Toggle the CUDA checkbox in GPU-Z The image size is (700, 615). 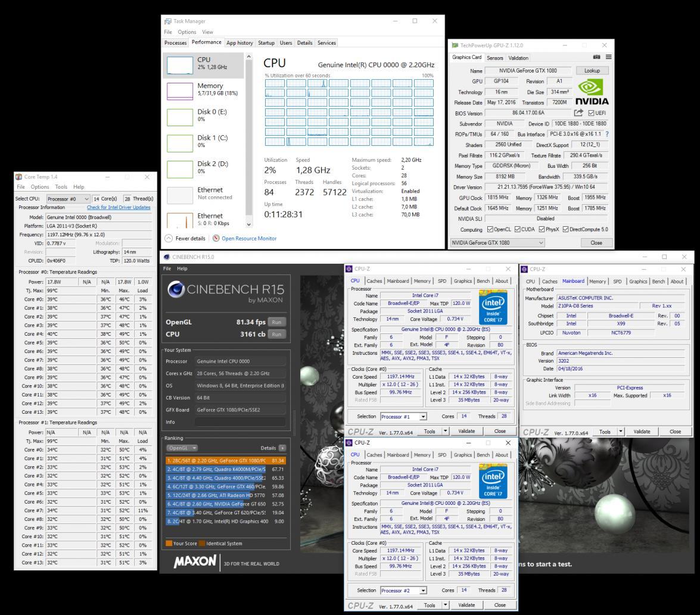click(517, 229)
